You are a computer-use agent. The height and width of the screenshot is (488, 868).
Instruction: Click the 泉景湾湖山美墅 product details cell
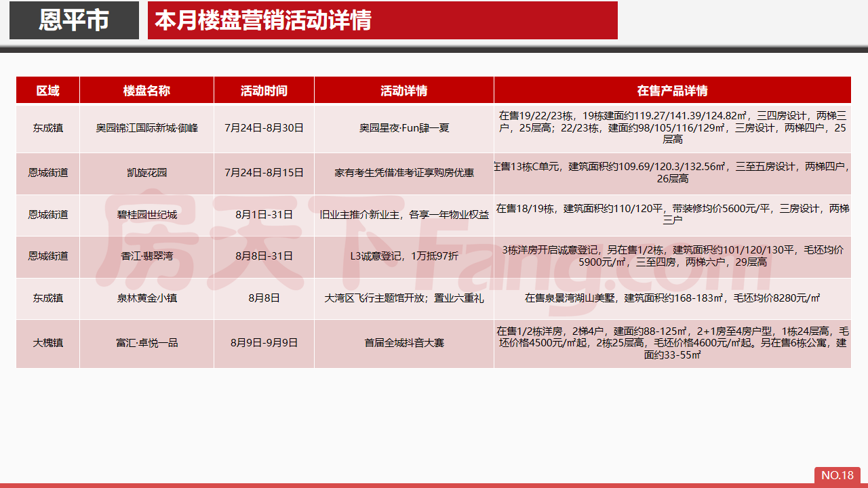(x=673, y=298)
